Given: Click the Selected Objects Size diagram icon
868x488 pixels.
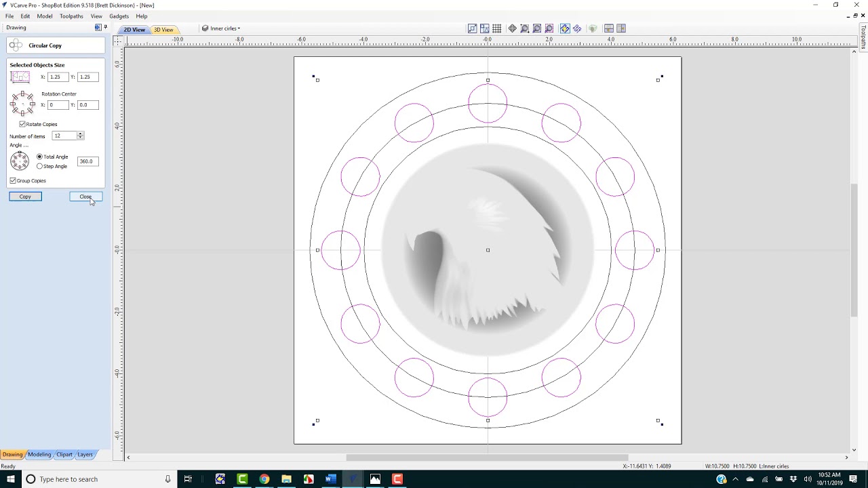Looking at the screenshot, I should point(20,77).
